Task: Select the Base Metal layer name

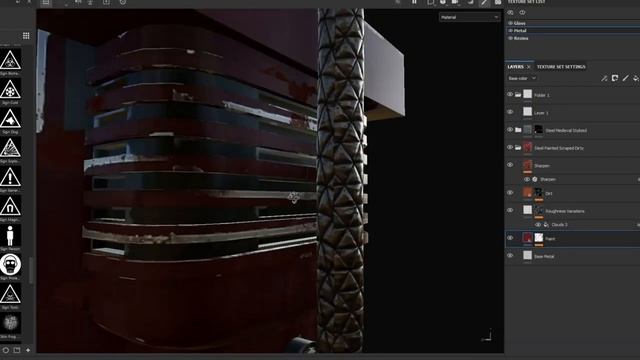Action: pyautogui.click(x=544, y=256)
